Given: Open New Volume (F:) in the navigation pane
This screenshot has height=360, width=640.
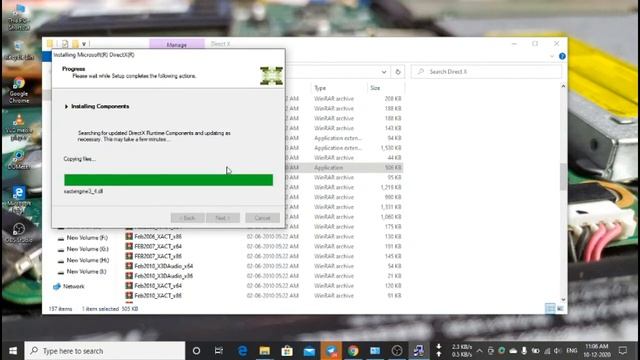Looking at the screenshot, I should coord(87,238).
